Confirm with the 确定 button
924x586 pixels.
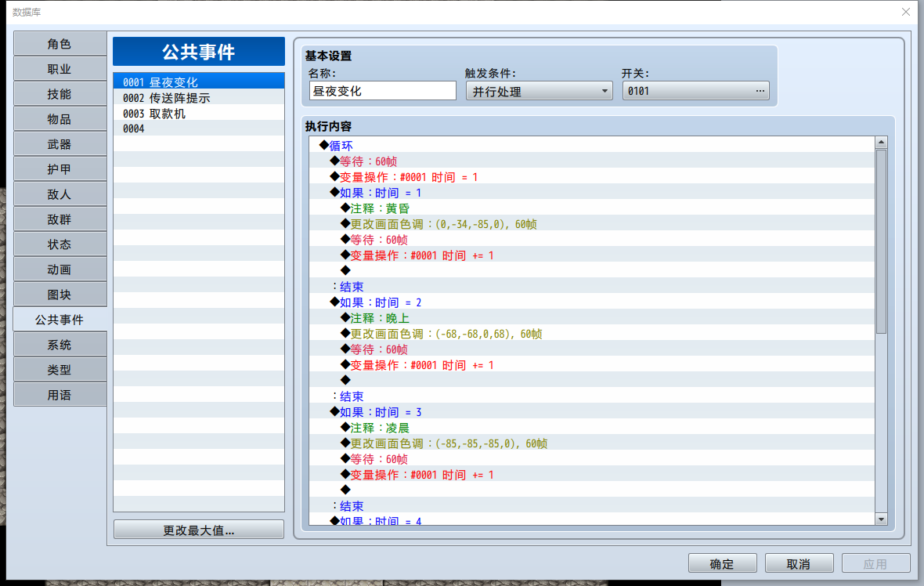tap(723, 563)
